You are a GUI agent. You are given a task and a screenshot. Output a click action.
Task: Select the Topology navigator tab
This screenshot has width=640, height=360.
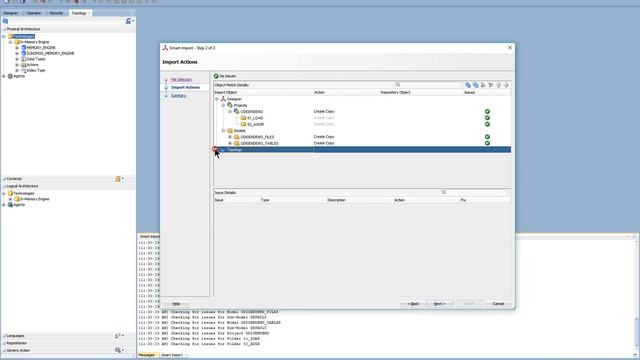(x=79, y=13)
